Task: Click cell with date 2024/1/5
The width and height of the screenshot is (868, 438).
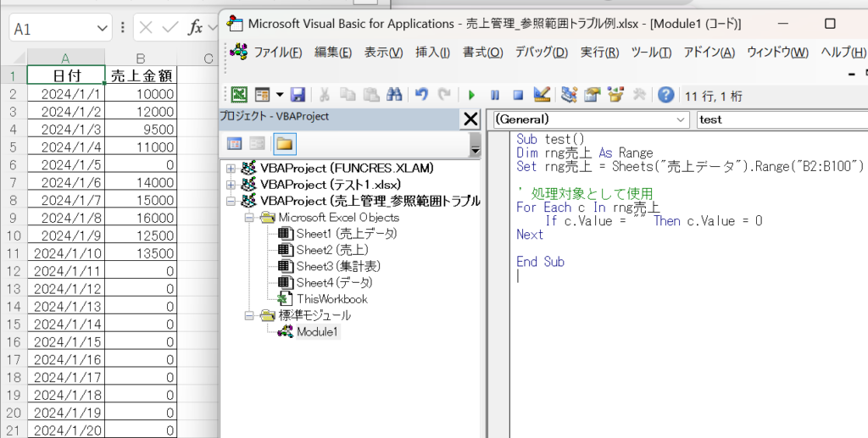Action: [x=66, y=165]
